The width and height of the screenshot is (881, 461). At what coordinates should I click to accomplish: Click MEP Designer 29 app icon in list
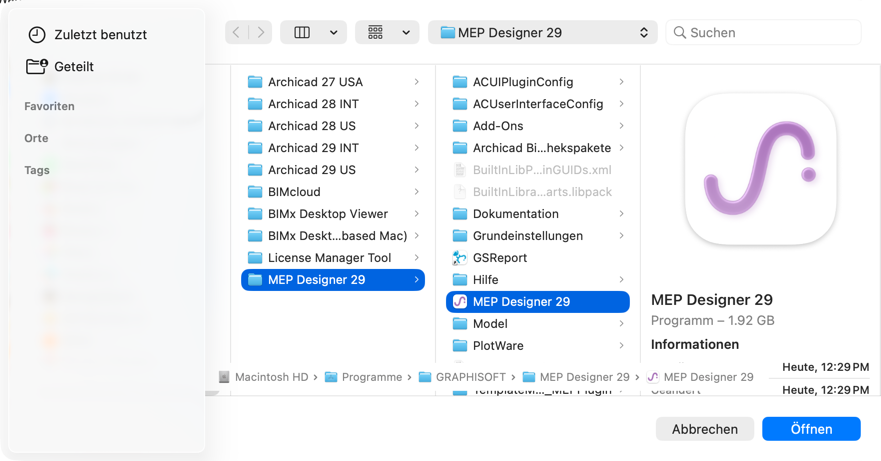pos(460,302)
